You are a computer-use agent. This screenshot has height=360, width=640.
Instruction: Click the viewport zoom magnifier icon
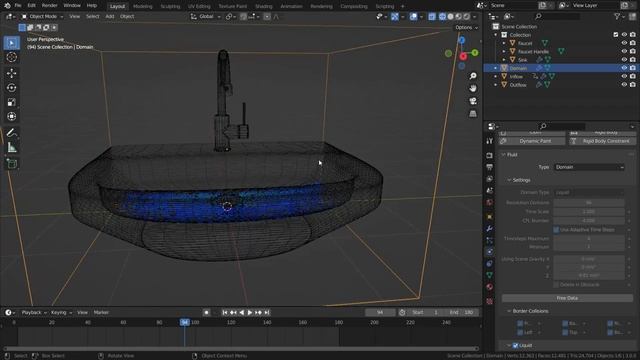click(x=473, y=76)
